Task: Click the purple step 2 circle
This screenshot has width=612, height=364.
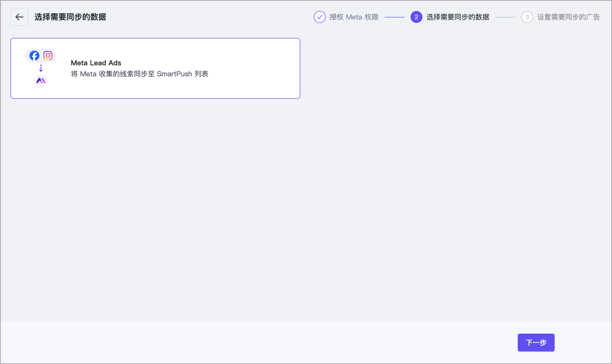Action: (416, 17)
